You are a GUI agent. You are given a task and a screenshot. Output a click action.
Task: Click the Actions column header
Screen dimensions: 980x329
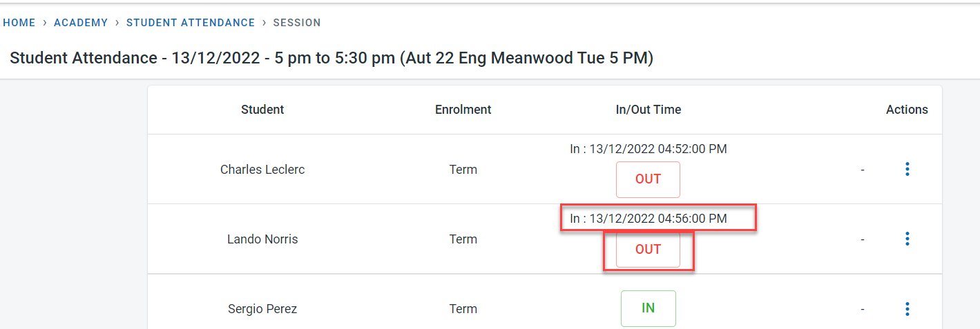point(907,110)
